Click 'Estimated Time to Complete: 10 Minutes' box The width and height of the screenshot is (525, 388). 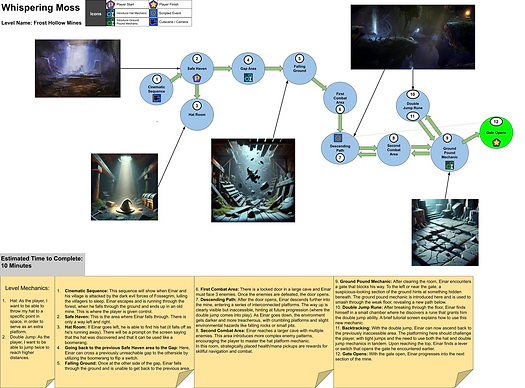pyautogui.click(x=43, y=264)
